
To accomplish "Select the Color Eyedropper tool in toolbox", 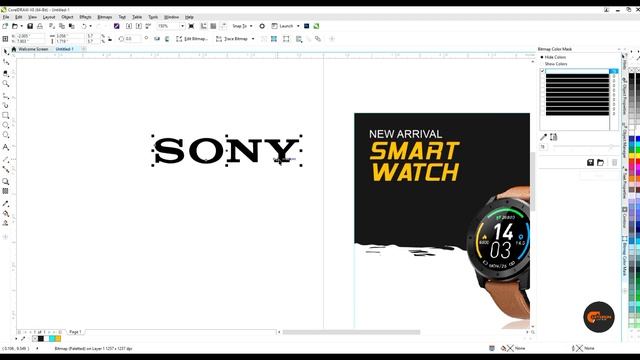I will 6,203.
